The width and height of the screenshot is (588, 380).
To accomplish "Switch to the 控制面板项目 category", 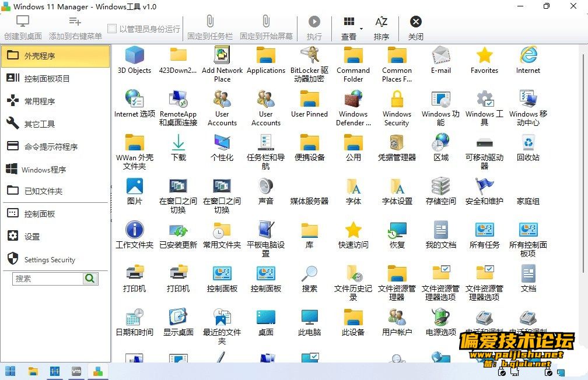I will tap(55, 78).
